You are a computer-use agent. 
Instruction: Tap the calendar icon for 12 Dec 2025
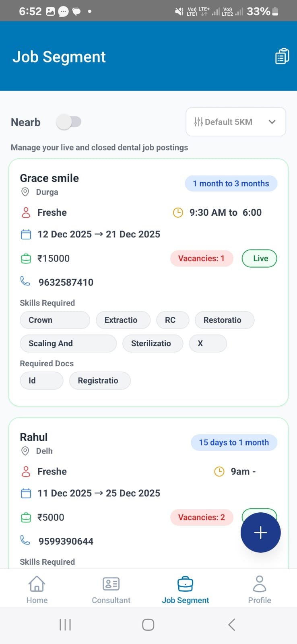26,234
